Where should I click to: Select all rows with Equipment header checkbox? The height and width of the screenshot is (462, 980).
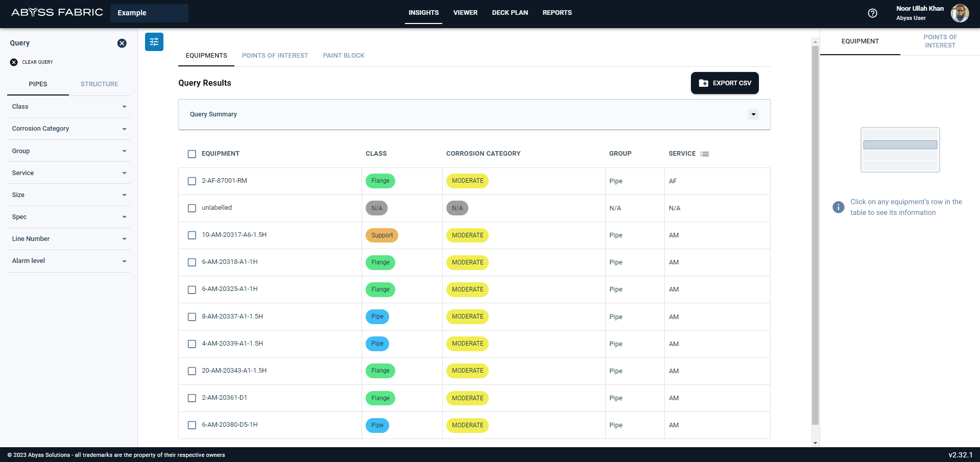coord(192,154)
